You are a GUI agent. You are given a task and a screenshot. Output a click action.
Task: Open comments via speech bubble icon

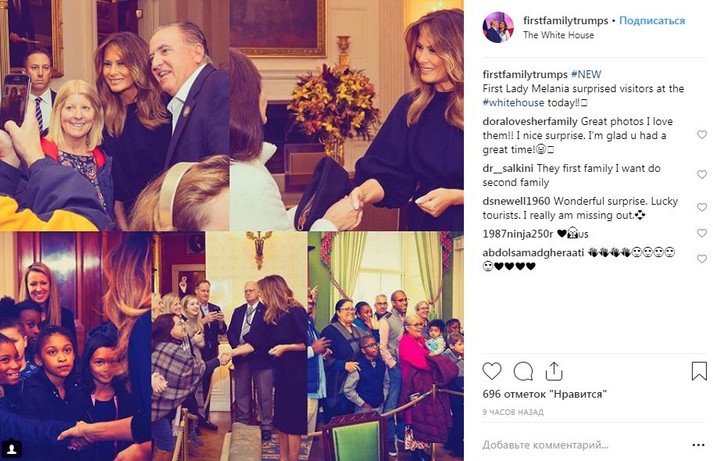[522, 371]
